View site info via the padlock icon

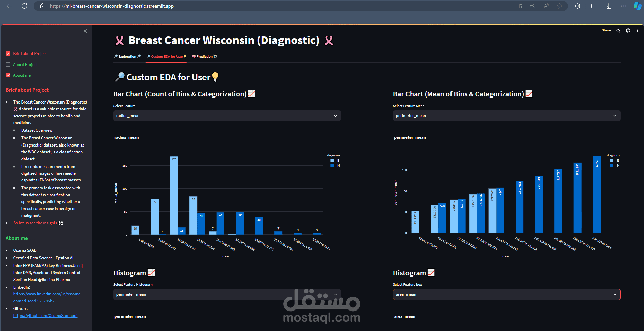click(x=42, y=6)
